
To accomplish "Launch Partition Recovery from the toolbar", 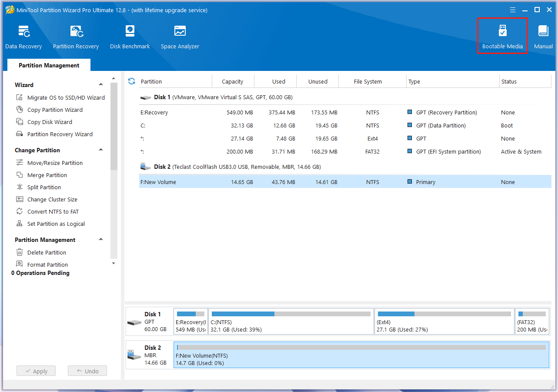I will [x=76, y=37].
